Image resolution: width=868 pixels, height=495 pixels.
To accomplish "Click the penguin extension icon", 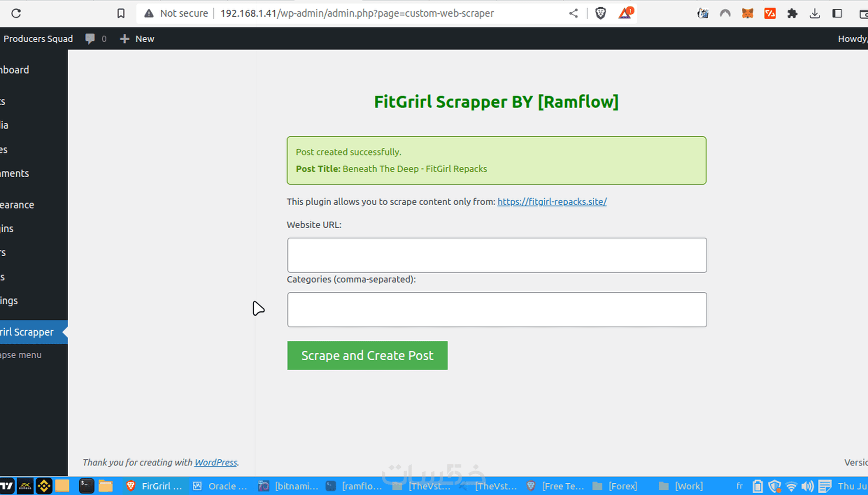I will click(703, 13).
